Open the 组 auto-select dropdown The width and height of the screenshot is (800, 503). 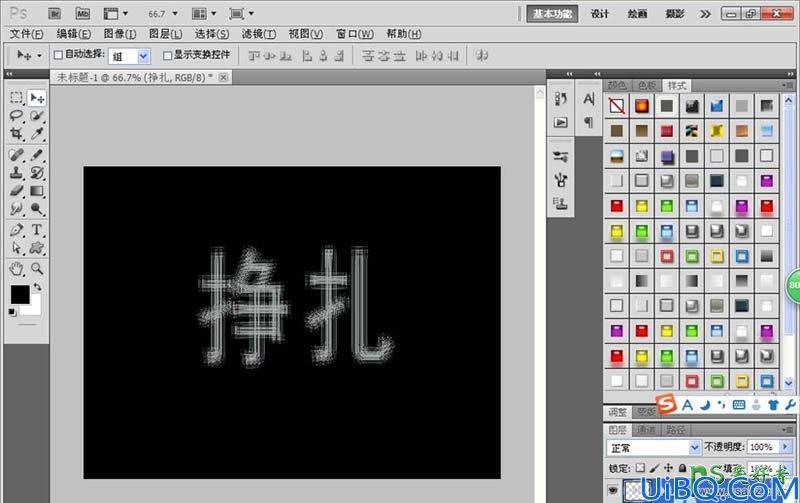coord(143,56)
